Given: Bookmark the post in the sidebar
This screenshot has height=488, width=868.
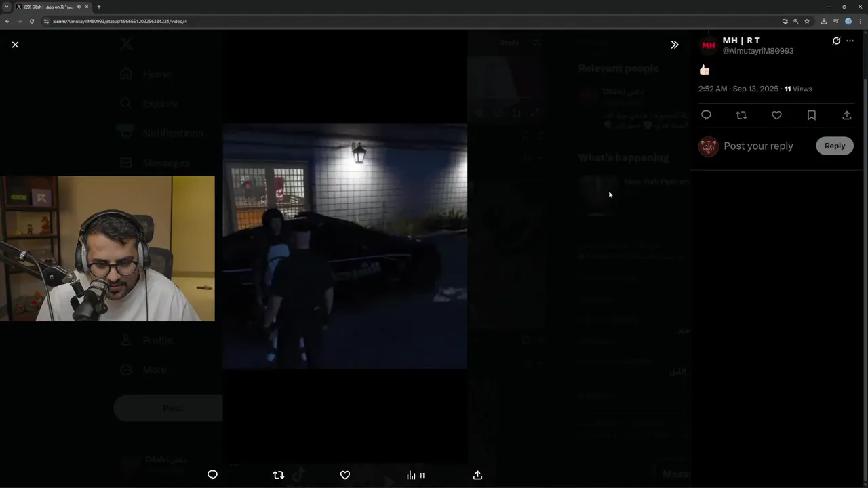Looking at the screenshot, I should 812,115.
